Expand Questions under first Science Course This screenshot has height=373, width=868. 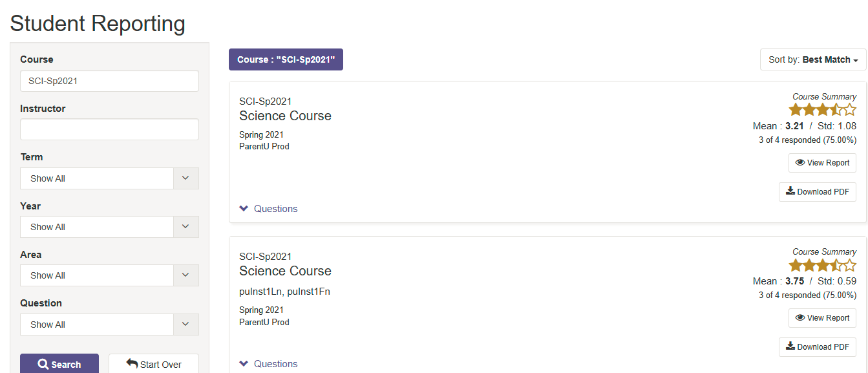(268, 209)
